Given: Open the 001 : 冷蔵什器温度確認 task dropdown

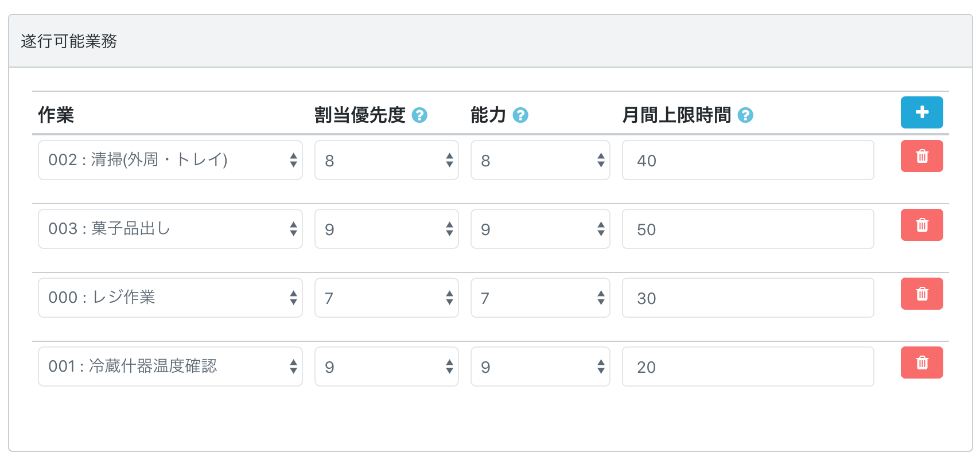Looking at the screenshot, I should (x=170, y=367).
